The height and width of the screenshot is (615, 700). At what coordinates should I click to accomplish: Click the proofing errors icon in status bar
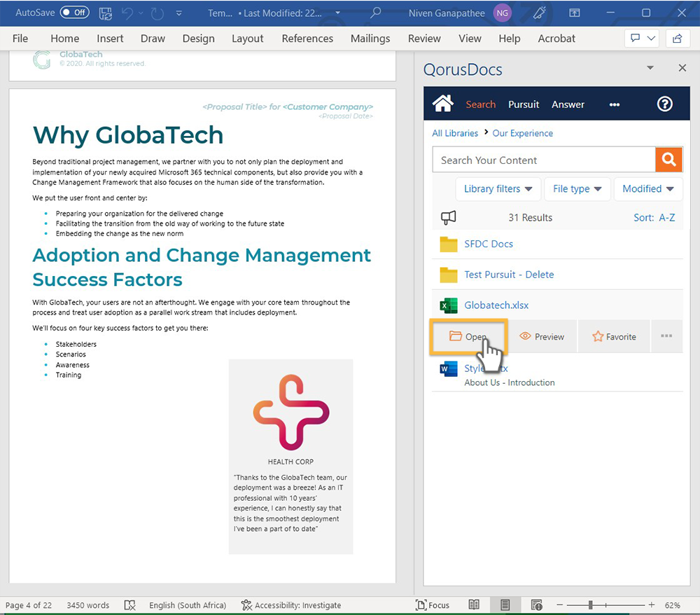129,605
